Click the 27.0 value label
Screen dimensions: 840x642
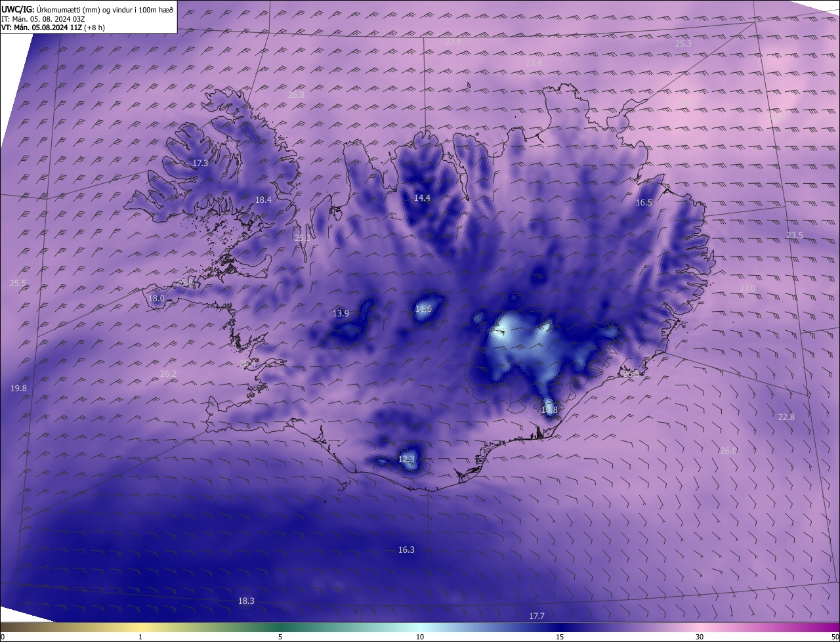click(x=747, y=288)
